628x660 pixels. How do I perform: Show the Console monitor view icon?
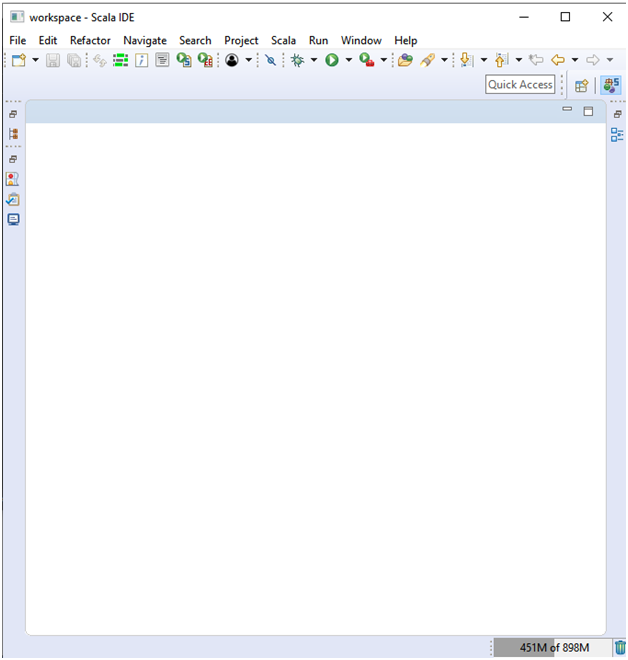13,219
